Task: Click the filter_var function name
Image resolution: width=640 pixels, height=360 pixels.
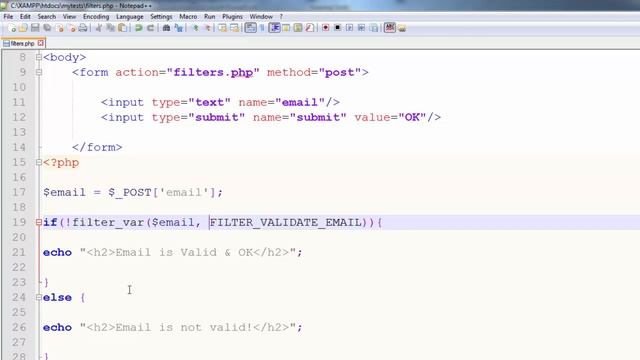Action: [108, 222]
